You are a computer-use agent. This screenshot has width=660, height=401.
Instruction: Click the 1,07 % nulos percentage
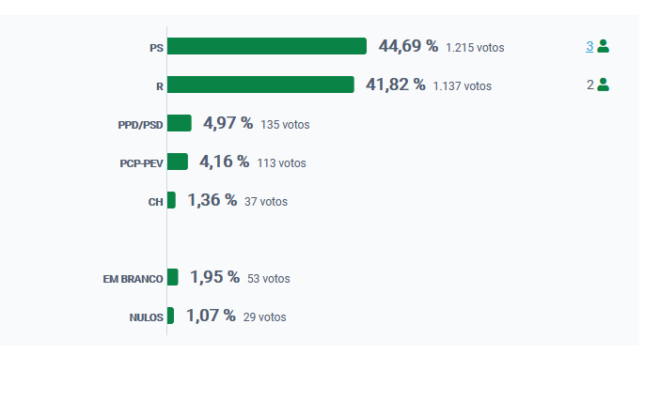pyautogui.click(x=210, y=316)
